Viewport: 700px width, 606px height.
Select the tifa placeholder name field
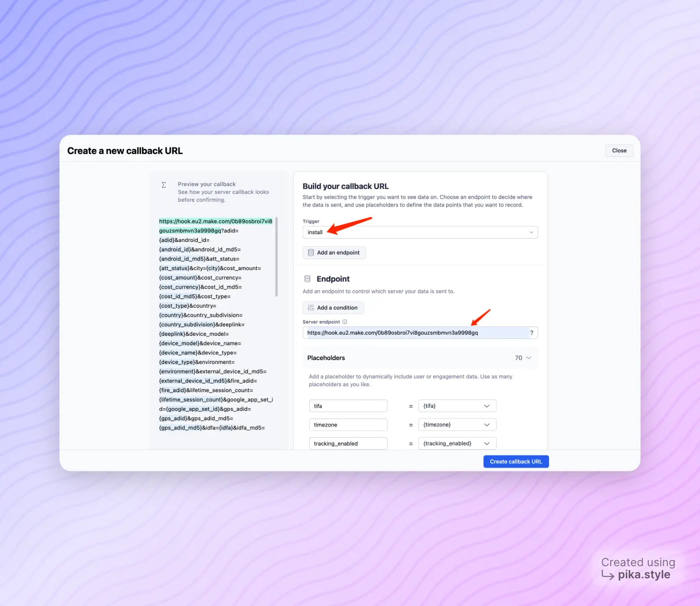coord(348,406)
